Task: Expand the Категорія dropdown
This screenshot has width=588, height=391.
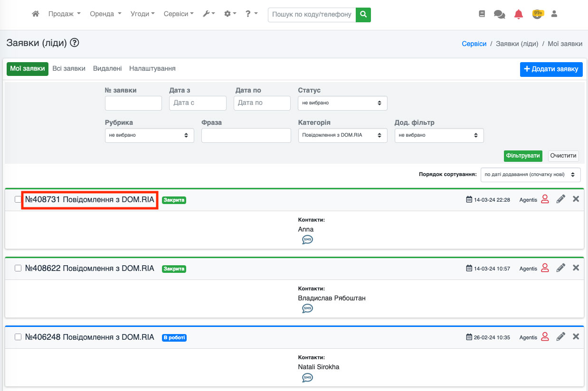Action: 342,135
